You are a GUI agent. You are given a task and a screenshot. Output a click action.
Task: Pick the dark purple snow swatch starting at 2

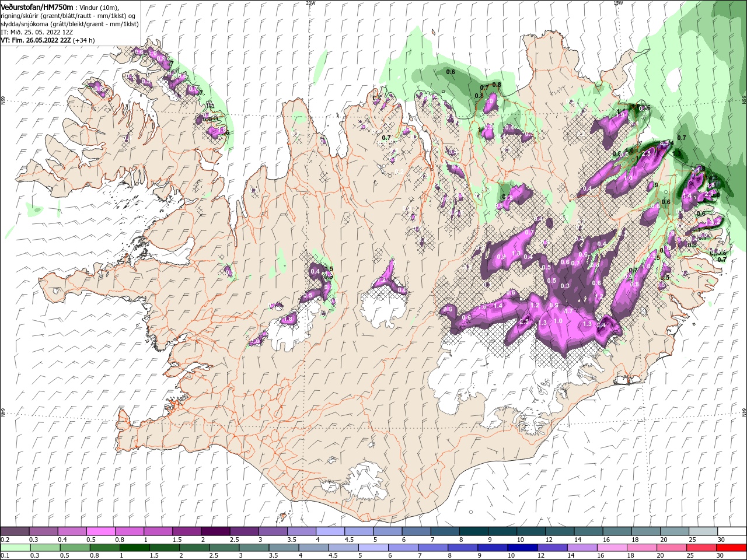pyautogui.click(x=215, y=531)
